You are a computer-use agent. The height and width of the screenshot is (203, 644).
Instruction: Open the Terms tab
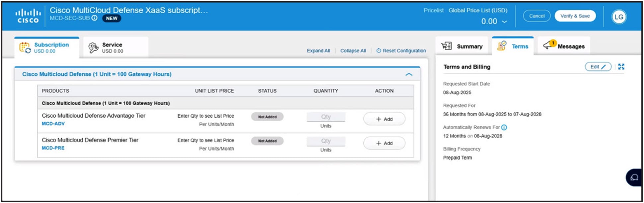513,46
